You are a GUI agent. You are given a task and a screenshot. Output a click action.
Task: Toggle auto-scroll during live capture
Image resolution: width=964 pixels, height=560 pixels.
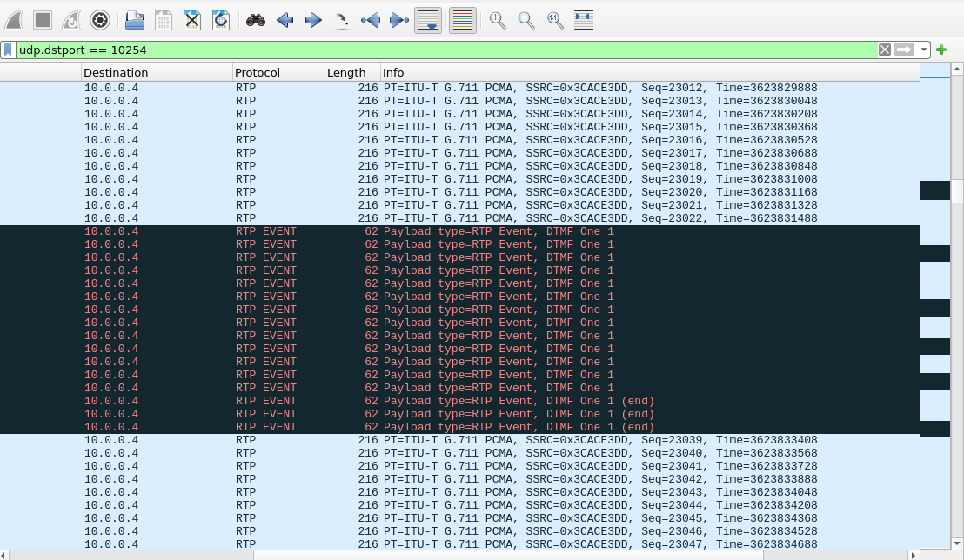(427, 19)
